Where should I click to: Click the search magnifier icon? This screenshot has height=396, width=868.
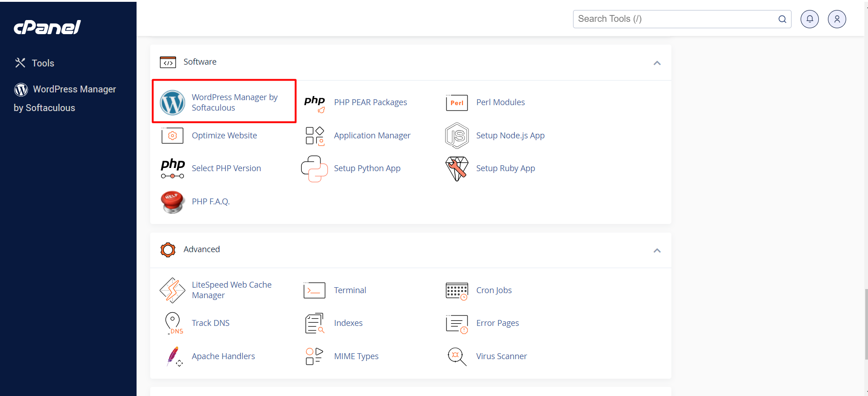tap(782, 19)
